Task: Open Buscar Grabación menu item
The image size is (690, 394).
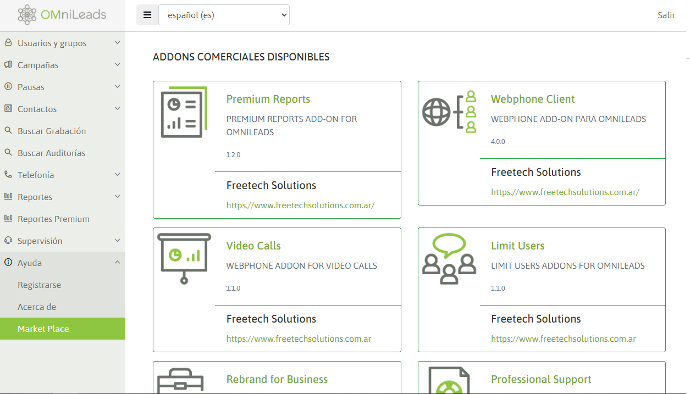Action: (62, 131)
